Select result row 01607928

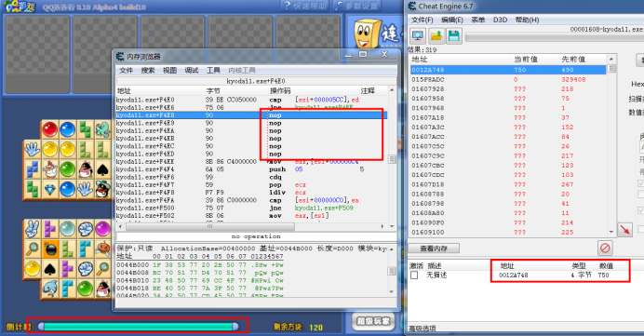[x=508, y=88]
